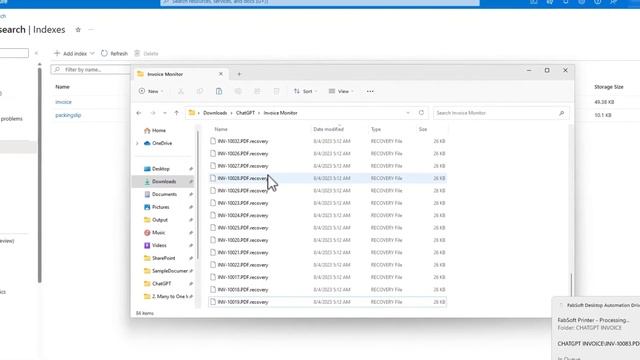This screenshot has height=360, width=640.
Task: Open Pictures in the navigation pane
Action: point(157,207)
